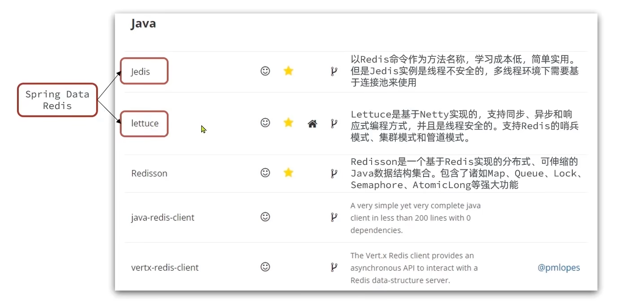The height and width of the screenshot is (302, 644).
Task: Open the repository fork icon for Jedis
Action: coord(334,71)
